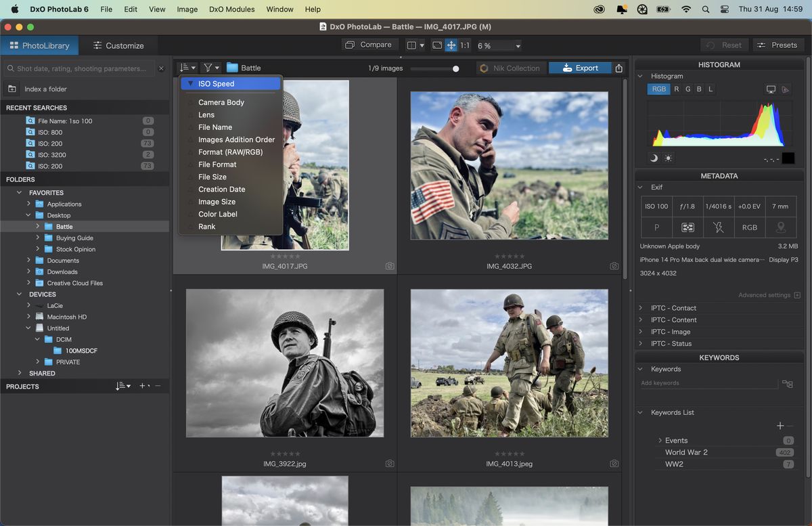Viewport: 812px width, 526px height.
Task: Click the Nik Collection button
Action: 511,68
